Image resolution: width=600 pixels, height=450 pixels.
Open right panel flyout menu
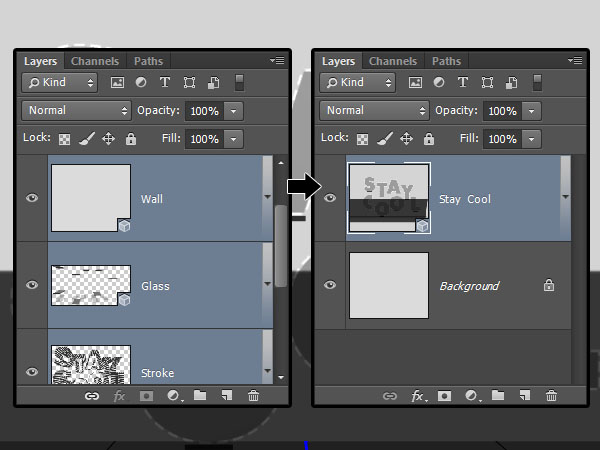(575, 60)
